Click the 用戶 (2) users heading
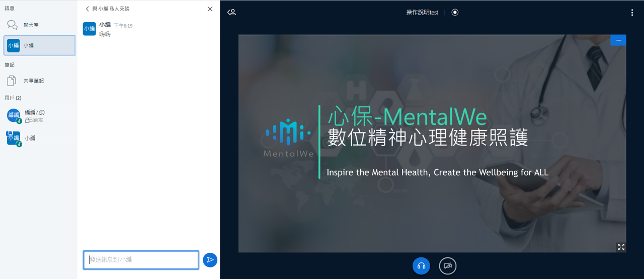 click(13, 98)
